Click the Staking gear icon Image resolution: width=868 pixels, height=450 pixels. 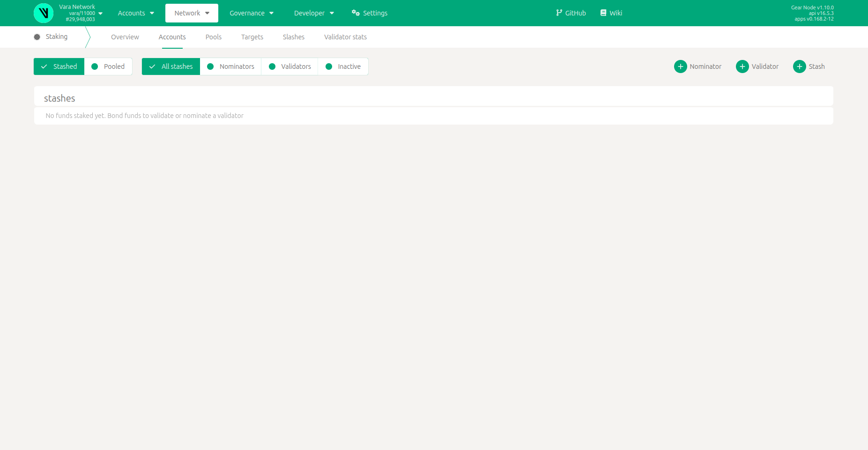(x=37, y=37)
